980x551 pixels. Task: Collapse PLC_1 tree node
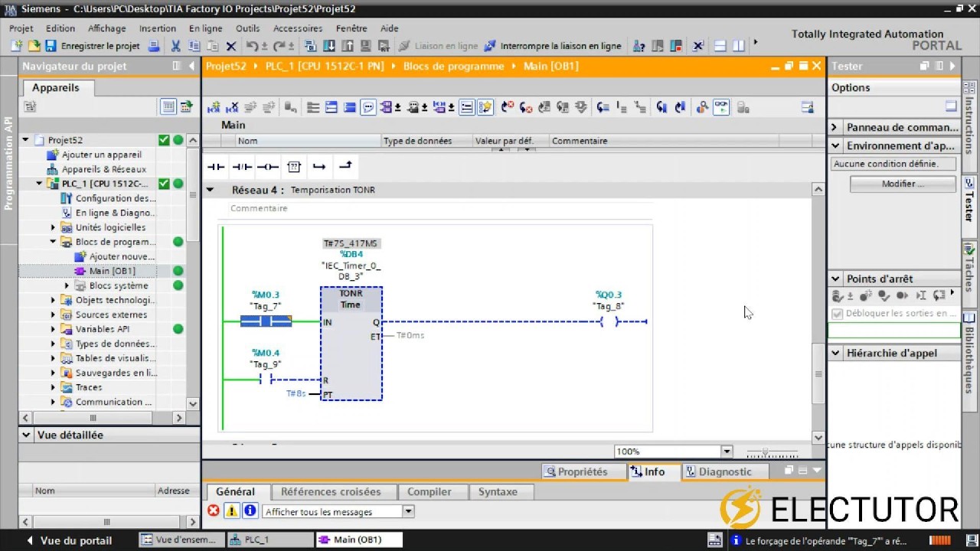[40, 184]
